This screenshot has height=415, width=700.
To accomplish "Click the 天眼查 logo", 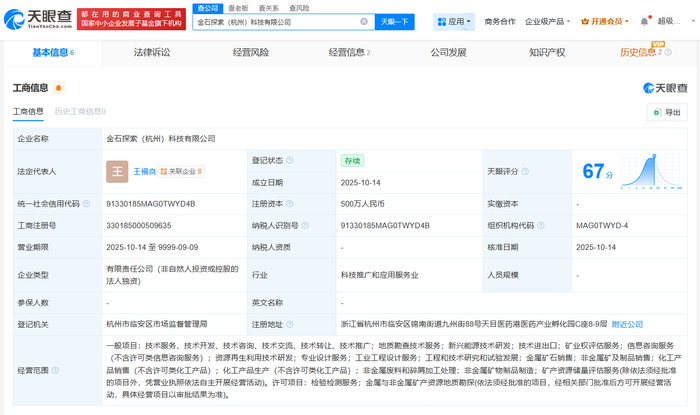I will (41, 19).
